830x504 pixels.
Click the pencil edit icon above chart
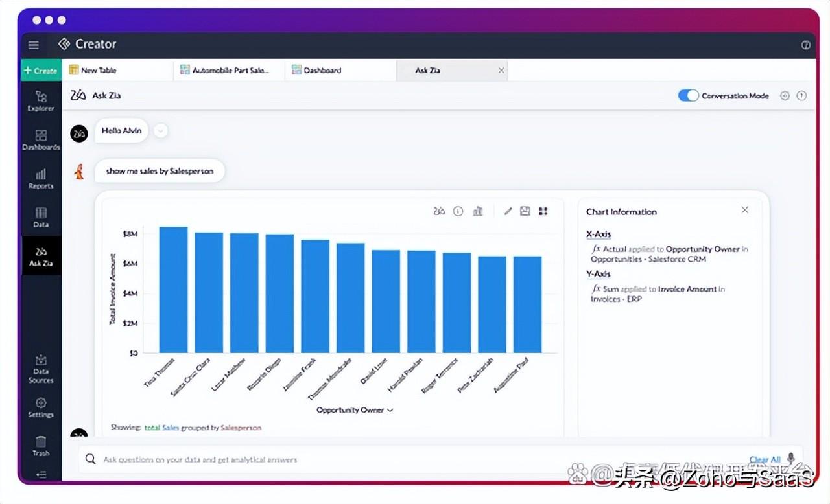point(508,211)
